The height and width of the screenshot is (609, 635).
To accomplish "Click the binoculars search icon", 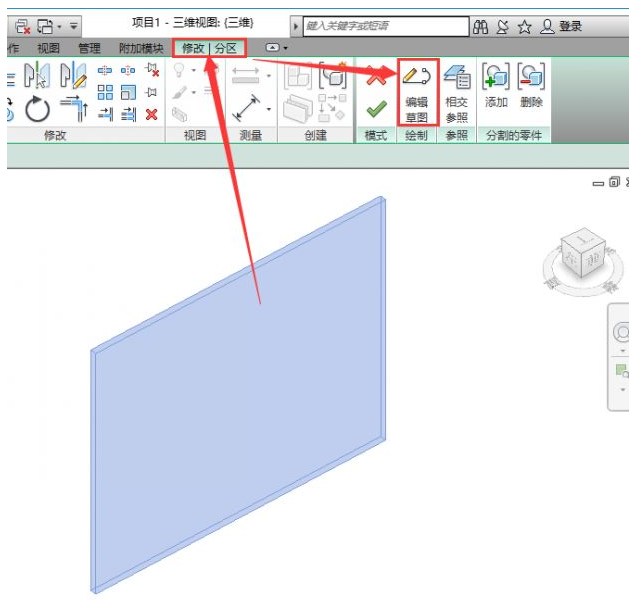I will click(481, 27).
